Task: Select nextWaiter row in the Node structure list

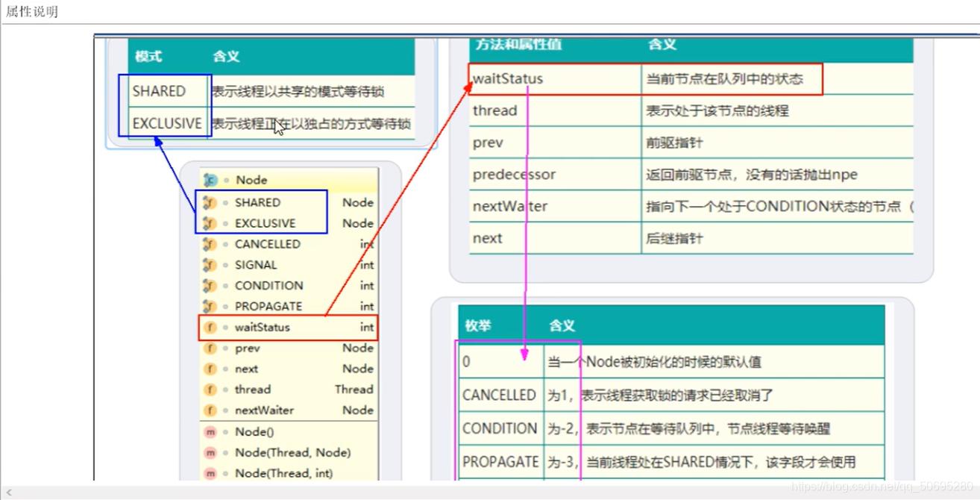Action: coord(289,410)
